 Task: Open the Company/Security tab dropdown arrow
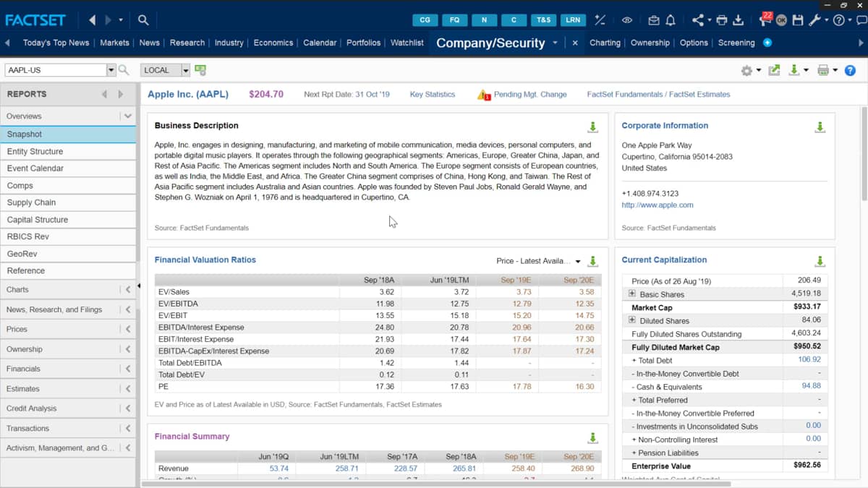pyautogui.click(x=555, y=43)
